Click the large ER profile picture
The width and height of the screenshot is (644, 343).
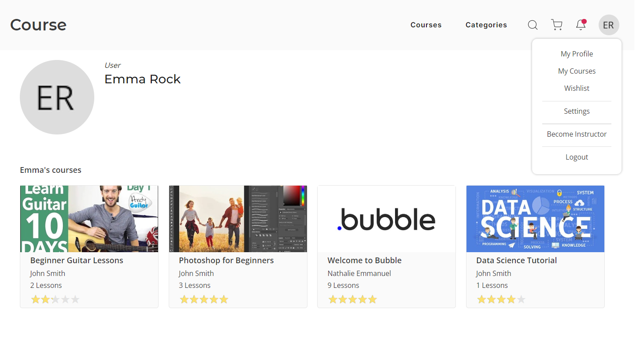point(57,97)
